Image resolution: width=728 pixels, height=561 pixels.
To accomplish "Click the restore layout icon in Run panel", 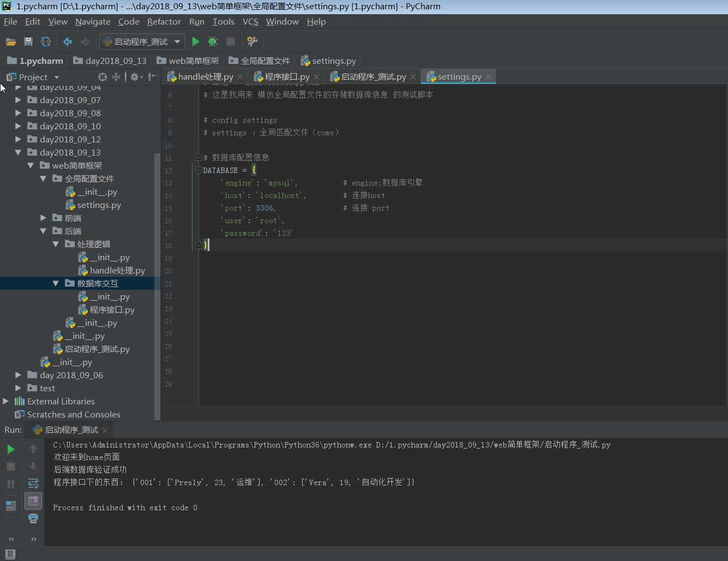I will pyautogui.click(x=10, y=505).
